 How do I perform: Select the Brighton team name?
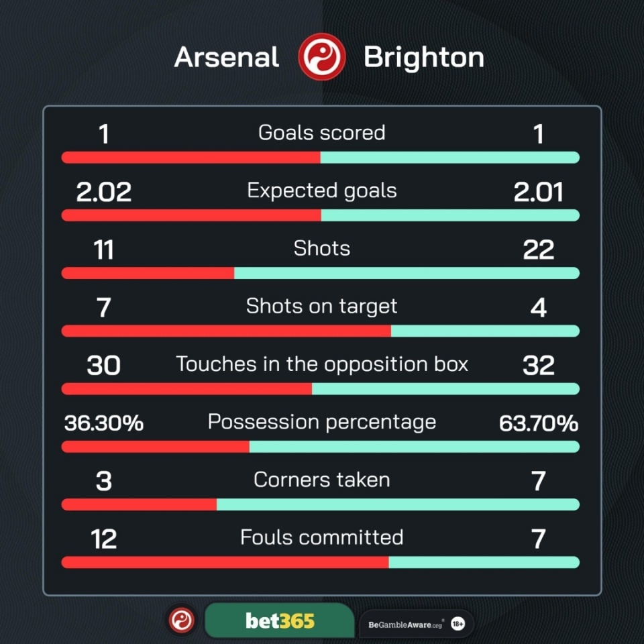[424, 58]
